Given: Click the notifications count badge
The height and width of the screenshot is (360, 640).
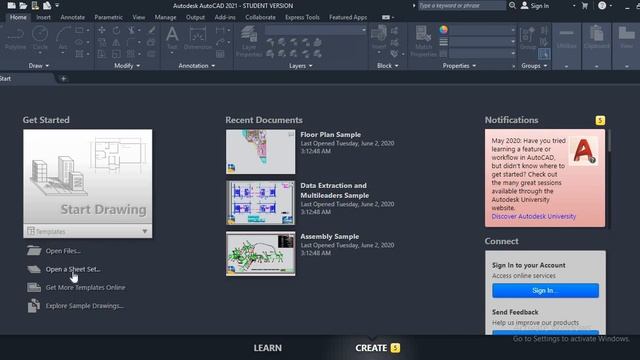Looking at the screenshot, I should [x=600, y=120].
